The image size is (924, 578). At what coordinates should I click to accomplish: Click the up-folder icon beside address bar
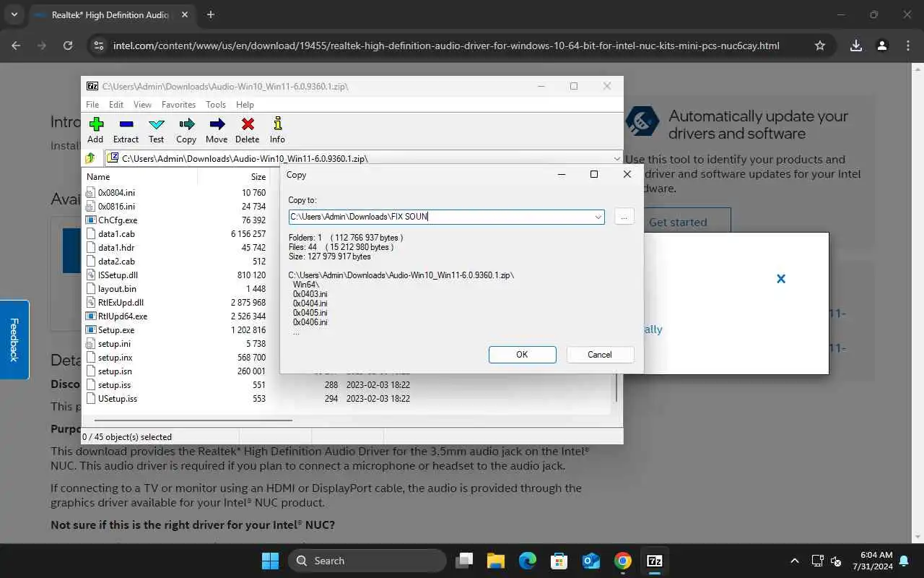[x=90, y=158]
